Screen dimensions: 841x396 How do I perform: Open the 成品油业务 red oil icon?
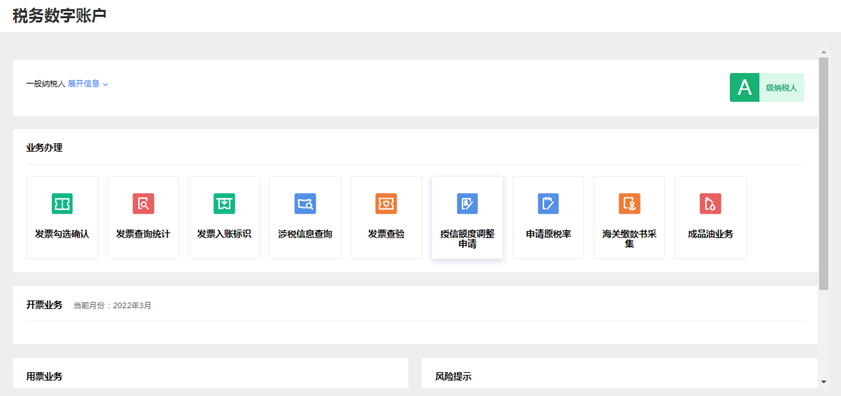pos(710,203)
